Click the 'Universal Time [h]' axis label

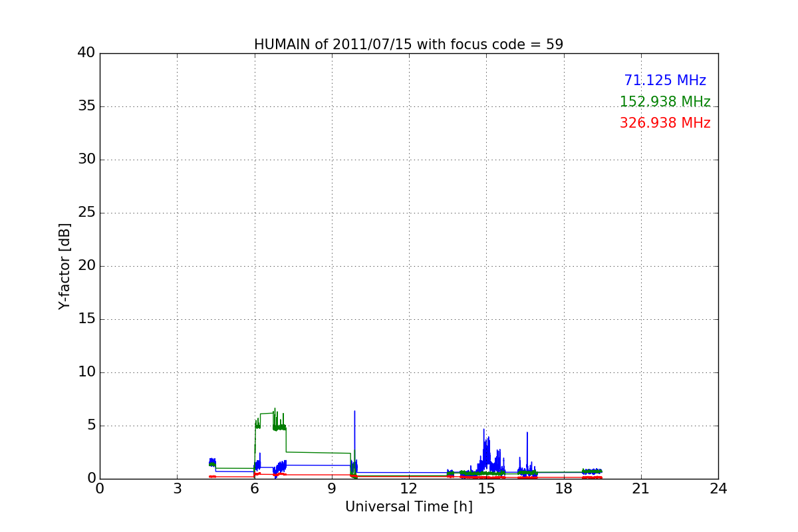pos(408,507)
